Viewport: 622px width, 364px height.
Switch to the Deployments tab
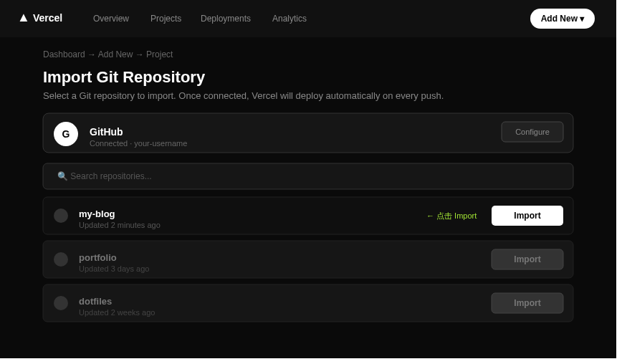tap(226, 19)
